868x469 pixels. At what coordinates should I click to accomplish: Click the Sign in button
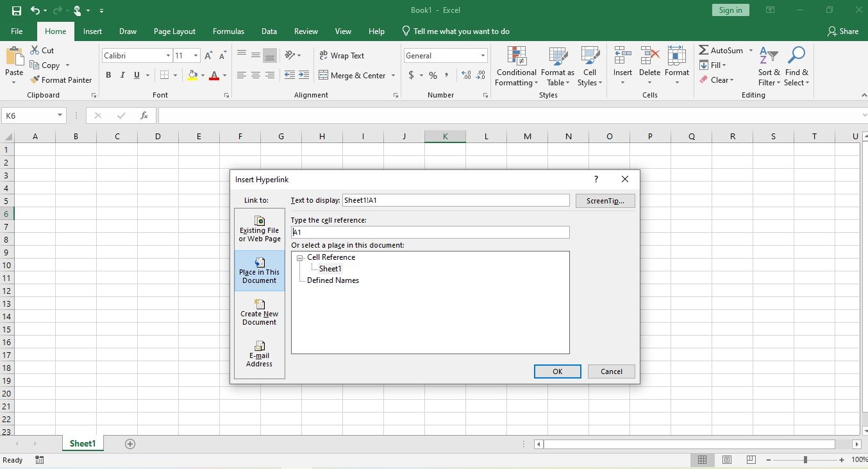(x=730, y=10)
